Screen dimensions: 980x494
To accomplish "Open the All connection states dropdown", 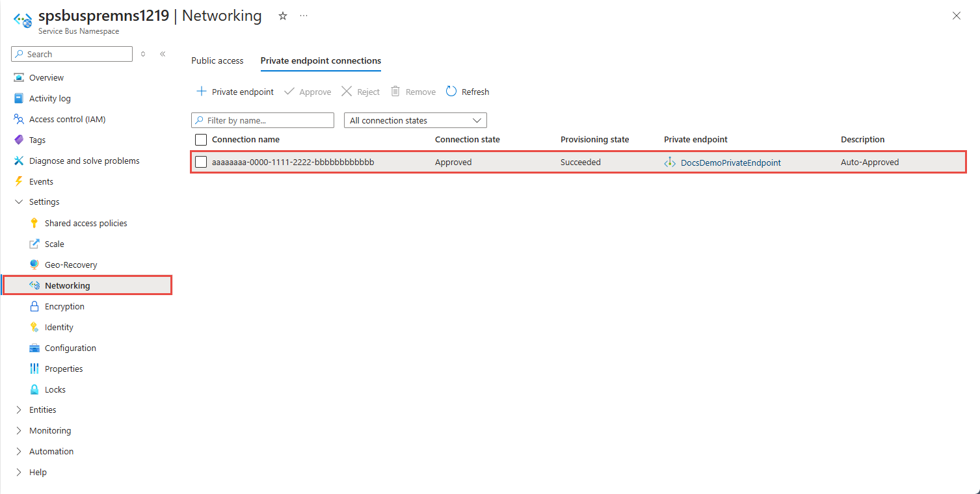I will 415,120.
